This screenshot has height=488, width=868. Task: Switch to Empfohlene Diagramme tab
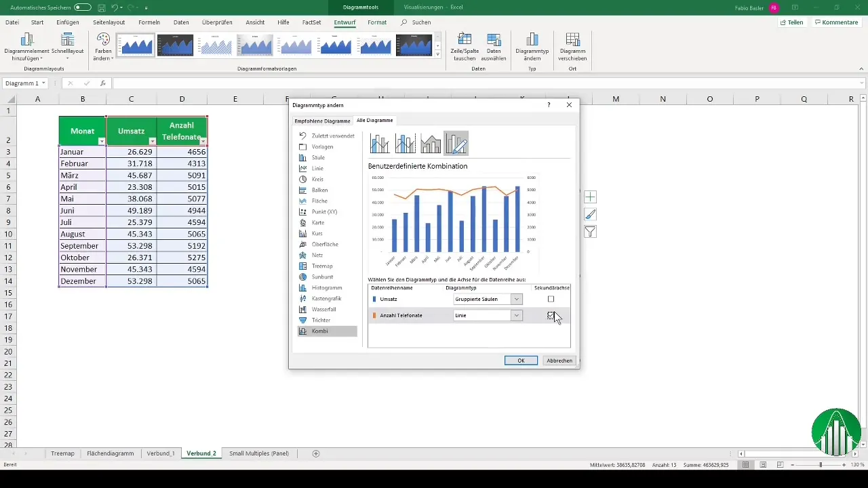(322, 121)
